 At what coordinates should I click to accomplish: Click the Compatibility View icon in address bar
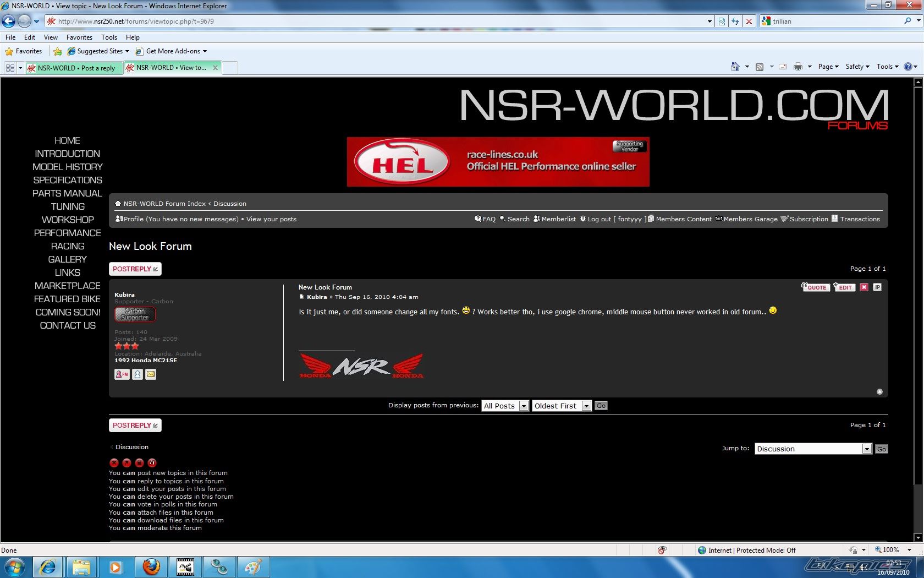coord(722,21)
